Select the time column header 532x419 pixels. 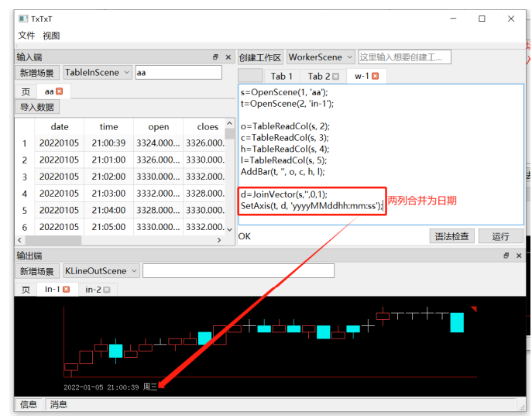pyautogui.click(x=108, y=126)
